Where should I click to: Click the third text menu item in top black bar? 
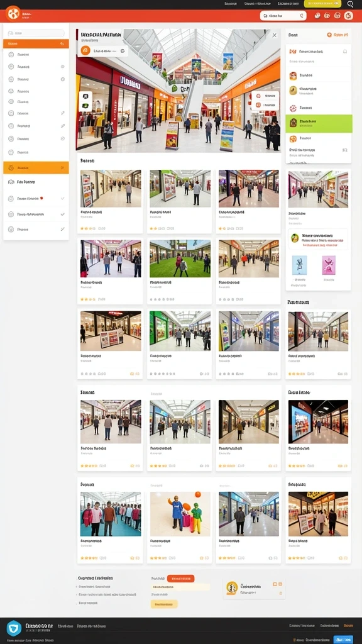click(x=287, y=4)
